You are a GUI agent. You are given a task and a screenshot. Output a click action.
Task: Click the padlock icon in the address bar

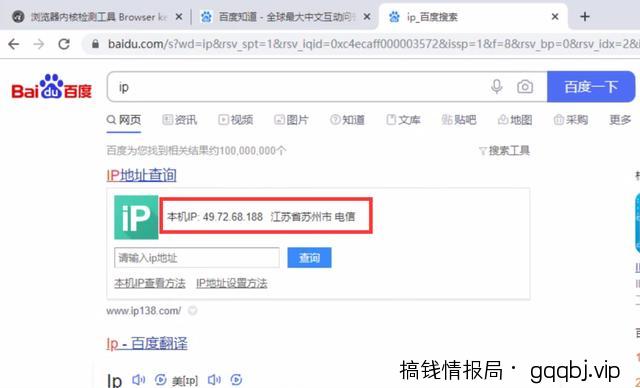pyautogui.click(x=95, y=44)
